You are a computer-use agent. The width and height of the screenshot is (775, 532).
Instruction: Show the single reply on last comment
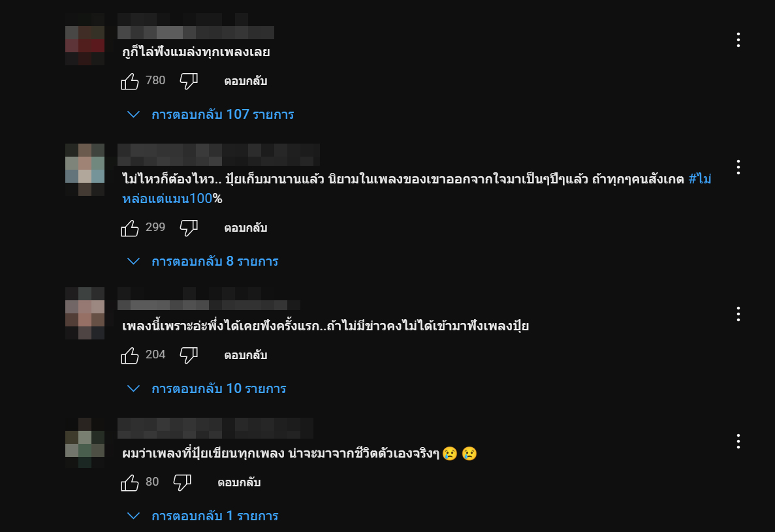click(x=203, y=516)
